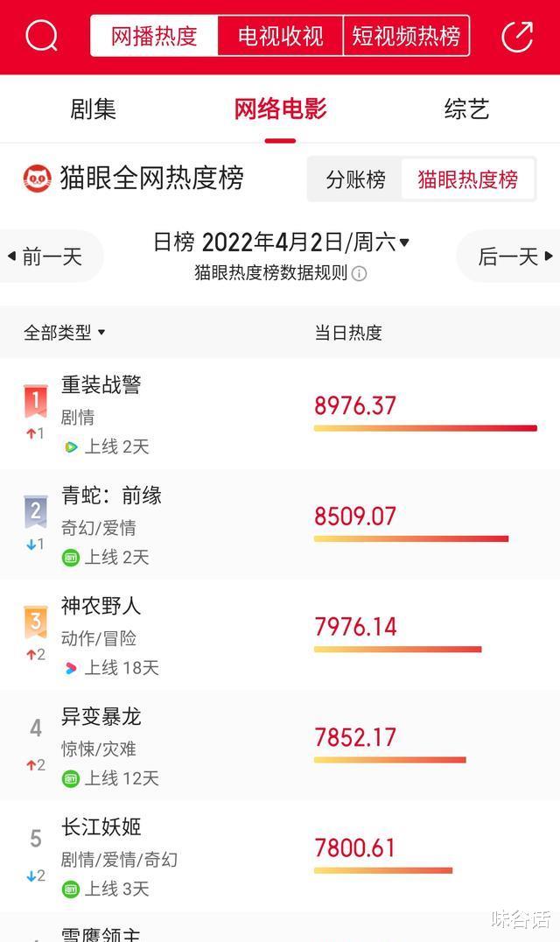Switch to the 剧集 tab
Image resolution: width=560 pixels, height=942 pixels.
point(93,109)
